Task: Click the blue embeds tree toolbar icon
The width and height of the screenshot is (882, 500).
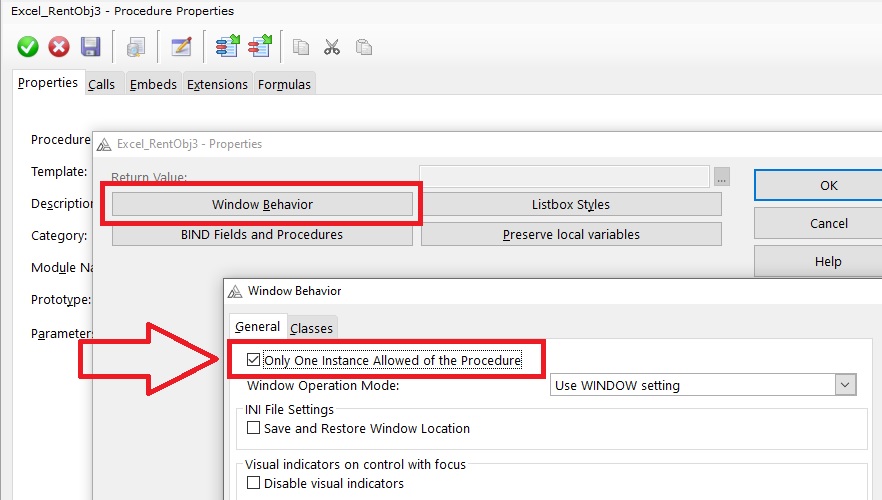Action: [x=227, y=47]
